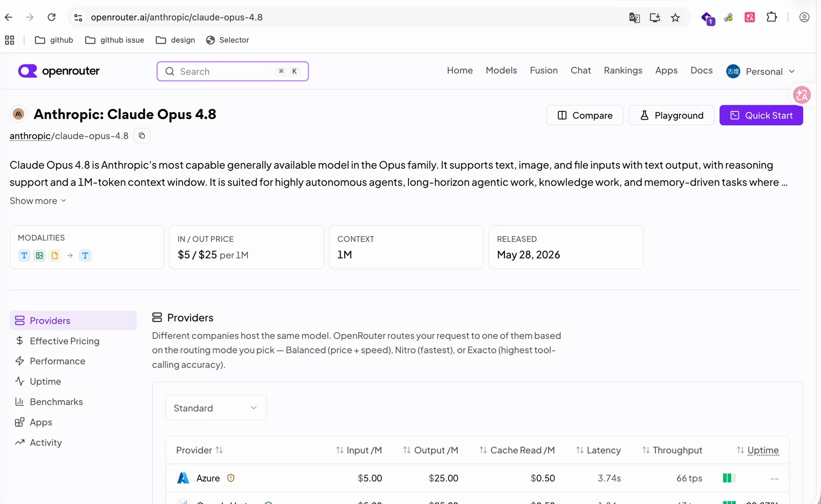Bookmark this page with the star icon

pyautogui.click(x=675, y=18)
